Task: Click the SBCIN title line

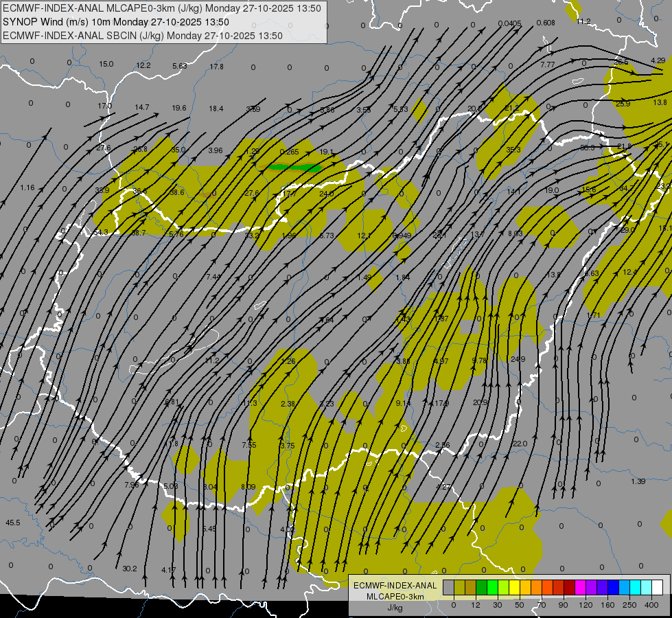Action: pyautogui.click(x=143, y=36)
